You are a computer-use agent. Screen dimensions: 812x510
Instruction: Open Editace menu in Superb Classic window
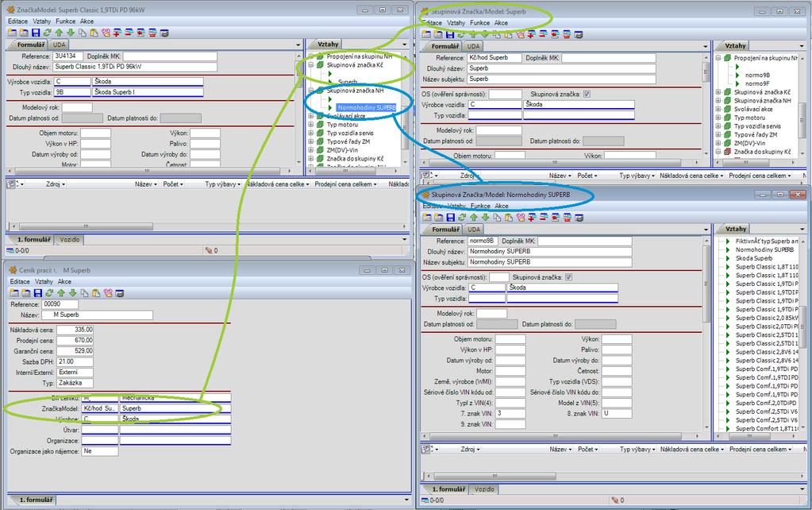click(17, 21)
